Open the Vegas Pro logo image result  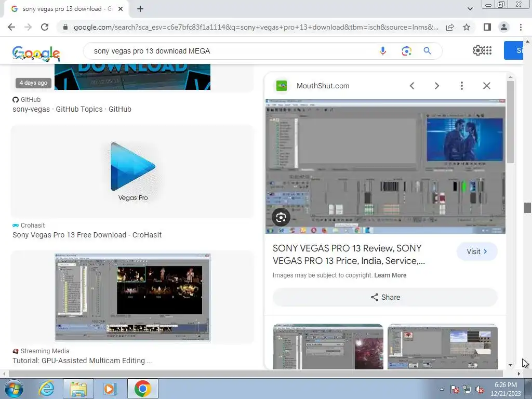[x=132, y=171]
